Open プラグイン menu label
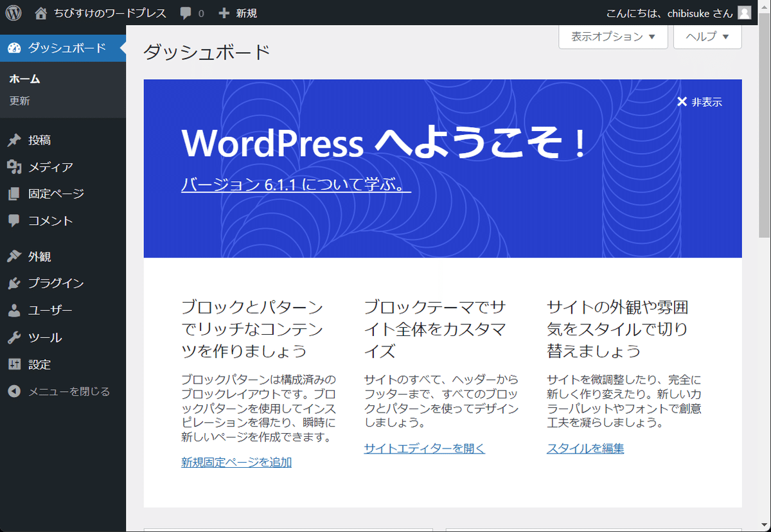 [x=56, y=283]
